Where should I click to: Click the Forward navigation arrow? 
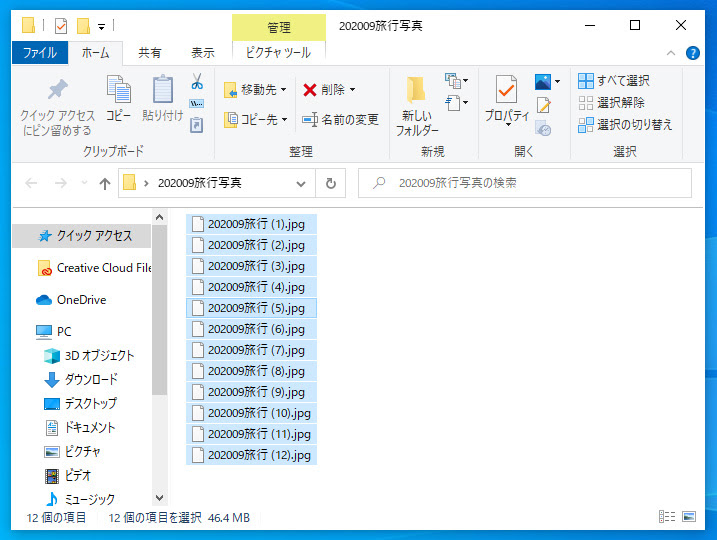point(61,183)
